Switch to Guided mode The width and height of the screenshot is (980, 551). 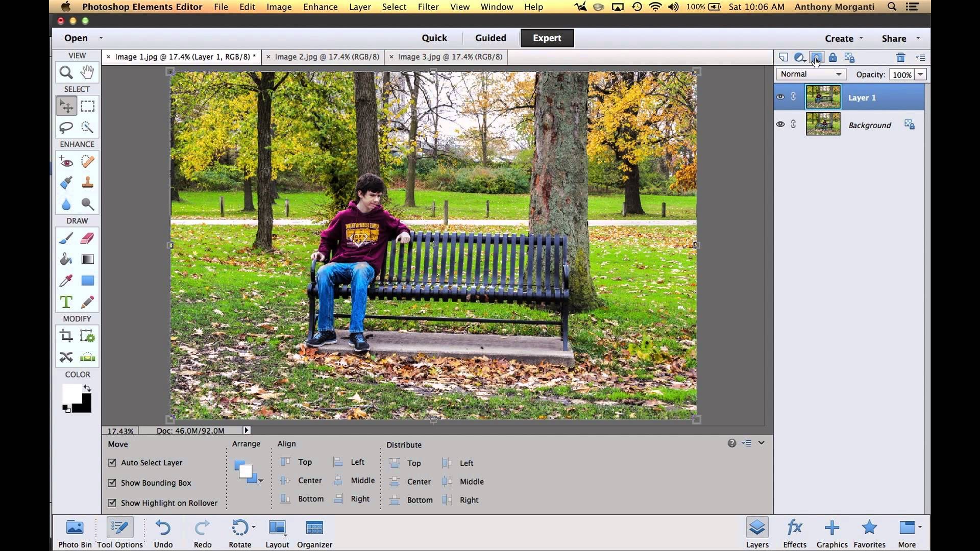tap(491, 38)
